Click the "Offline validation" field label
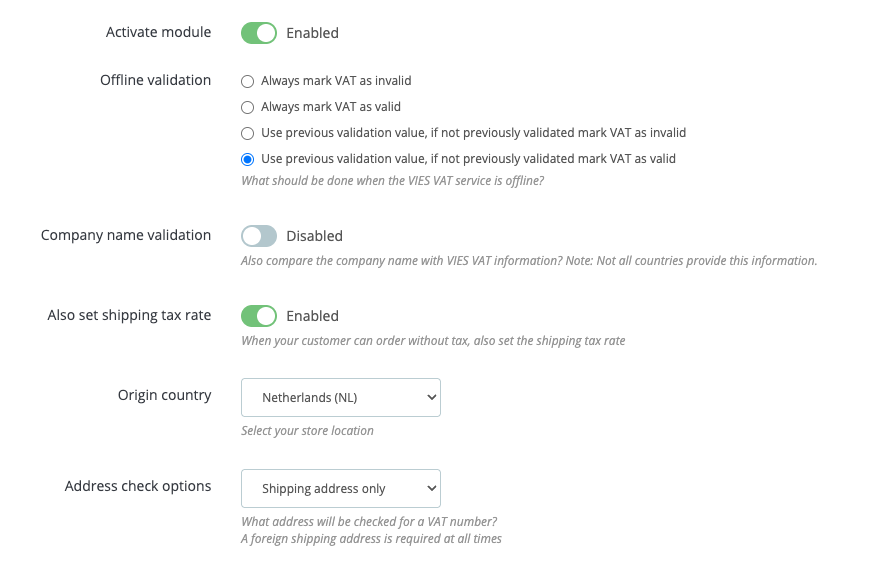Image resolution: width=887 pixels, height=567 pixels. [155, 80]
